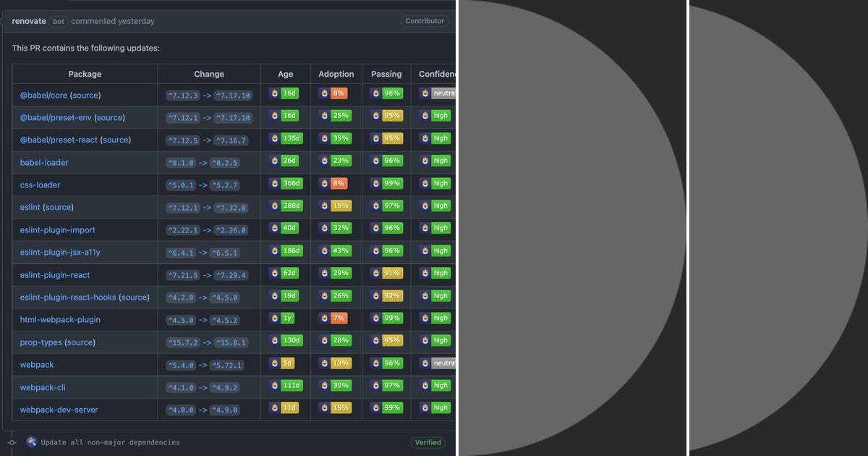Click the 'commented yesterday' timestamp
This screenshot has height=456, width=868.
click(x=113, y=21)
